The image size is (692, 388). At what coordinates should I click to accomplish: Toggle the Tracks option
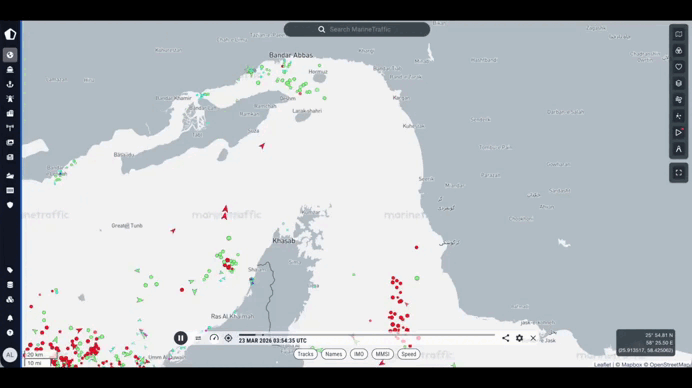coord(305,354)
